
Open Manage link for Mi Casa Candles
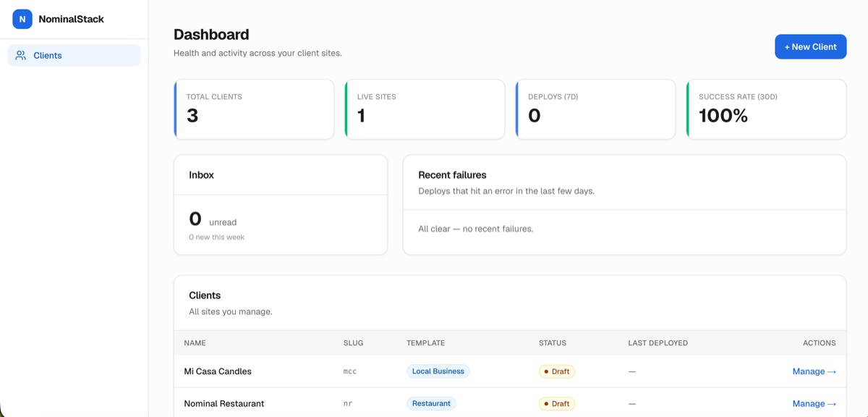[814, 371]
